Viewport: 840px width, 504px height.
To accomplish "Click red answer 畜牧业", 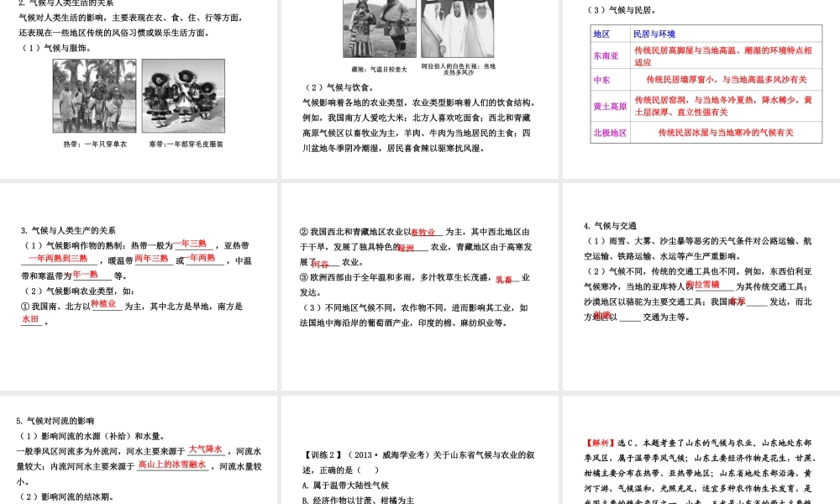I will click(423, 232).
